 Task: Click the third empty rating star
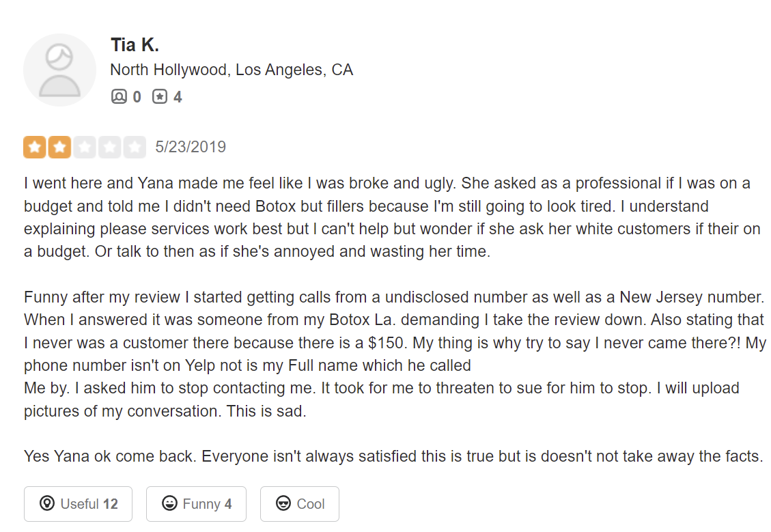click(x=85, y=147)
